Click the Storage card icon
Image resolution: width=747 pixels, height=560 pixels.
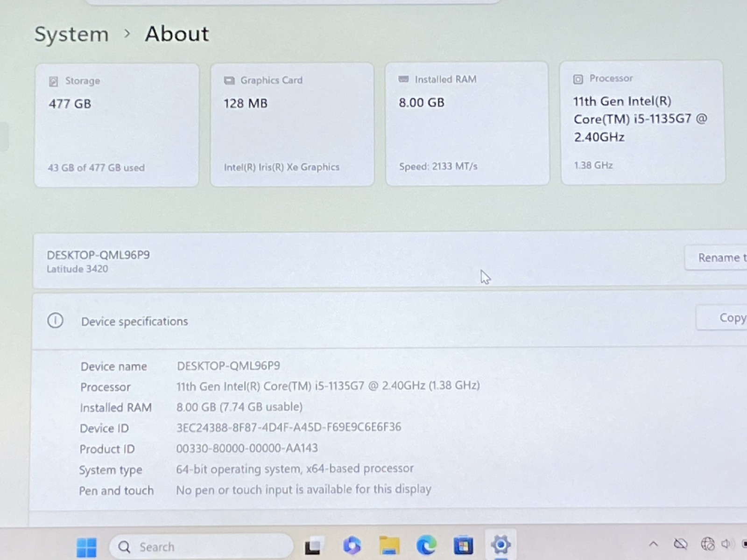tap(54, 82)
